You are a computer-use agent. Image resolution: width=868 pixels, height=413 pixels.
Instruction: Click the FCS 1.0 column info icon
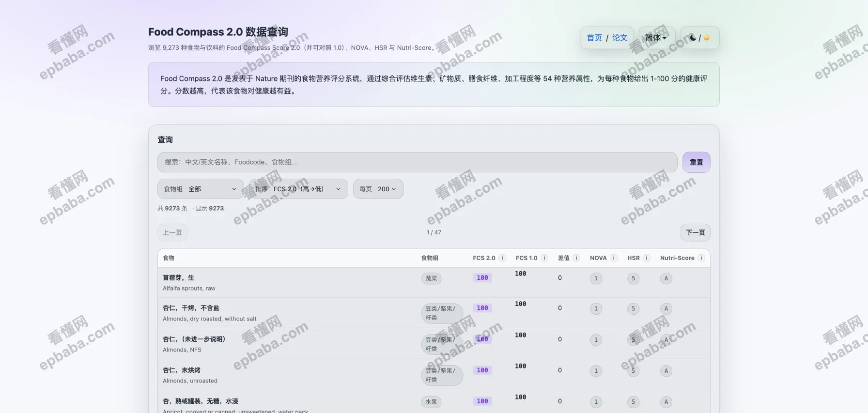544,258
